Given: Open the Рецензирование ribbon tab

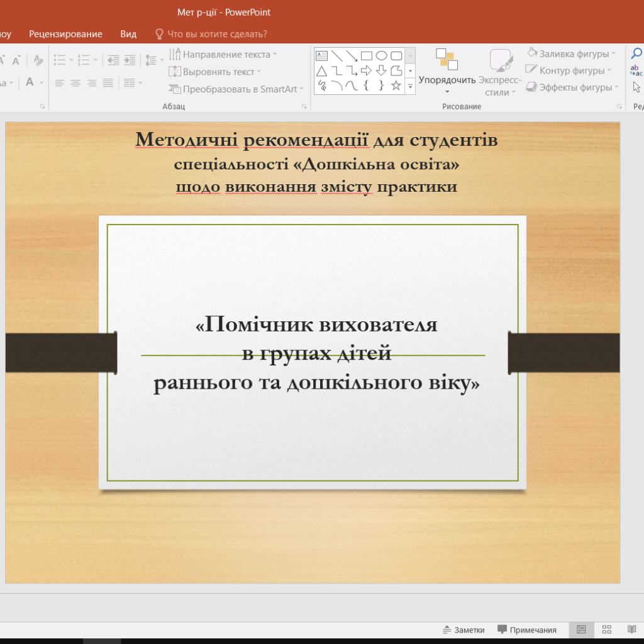Looking at the screenshot, I should coord(65,34).
